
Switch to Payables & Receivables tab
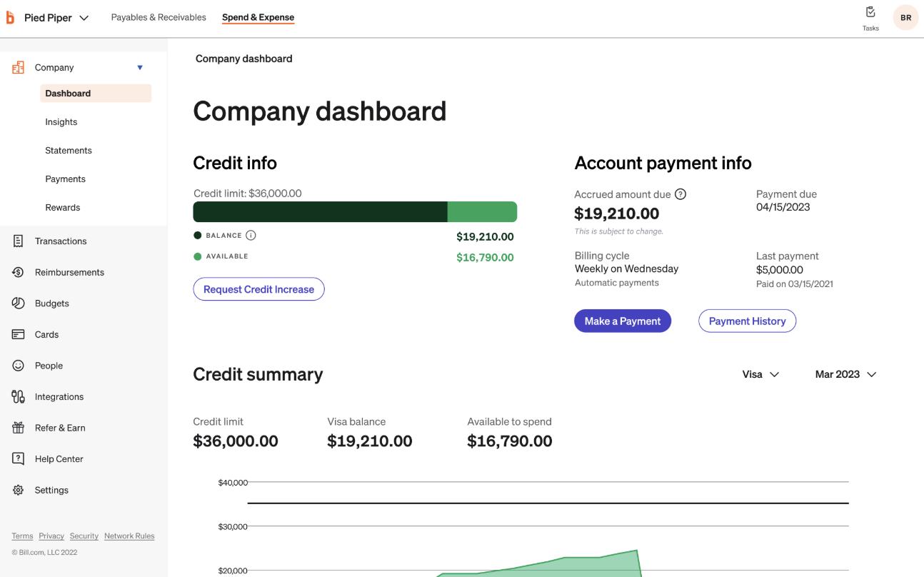159,17
